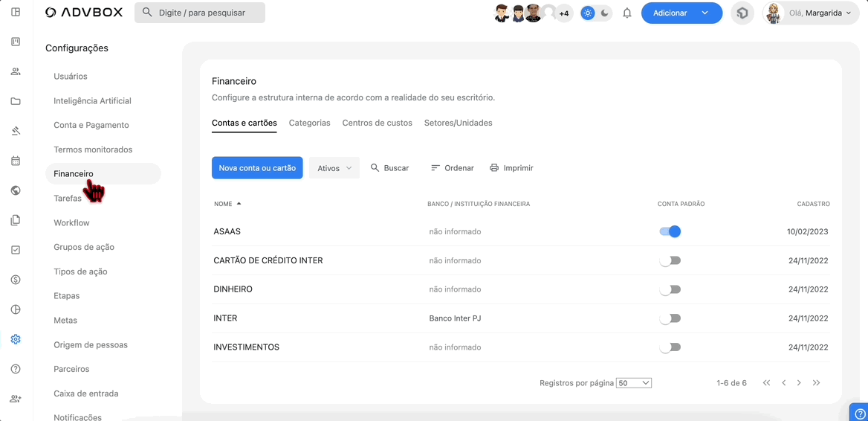Click the globe icon in left sidebar
Screen dimensions: 868x421
(16, 190)
